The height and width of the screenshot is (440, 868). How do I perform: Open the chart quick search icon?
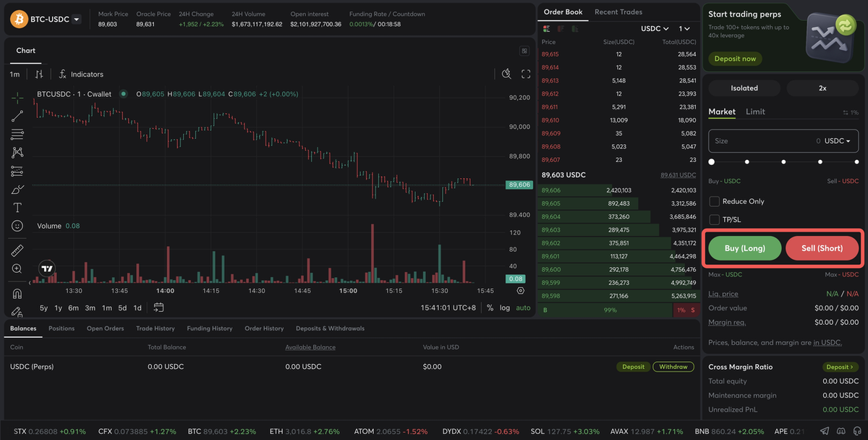(x=507, y=74)
